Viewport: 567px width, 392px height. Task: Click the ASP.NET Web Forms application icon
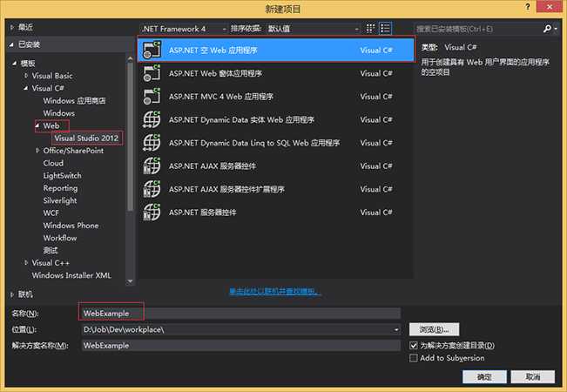(x=152, y=73)
